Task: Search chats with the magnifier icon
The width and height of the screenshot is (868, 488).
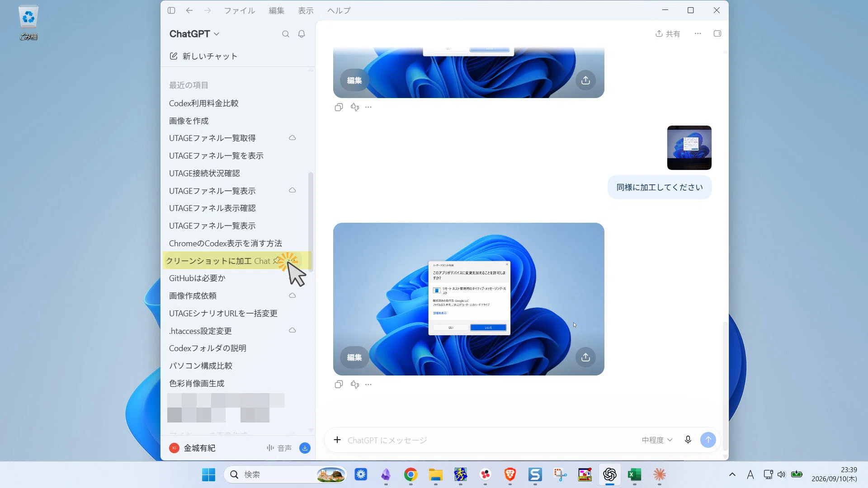Action: click(286, 34)
